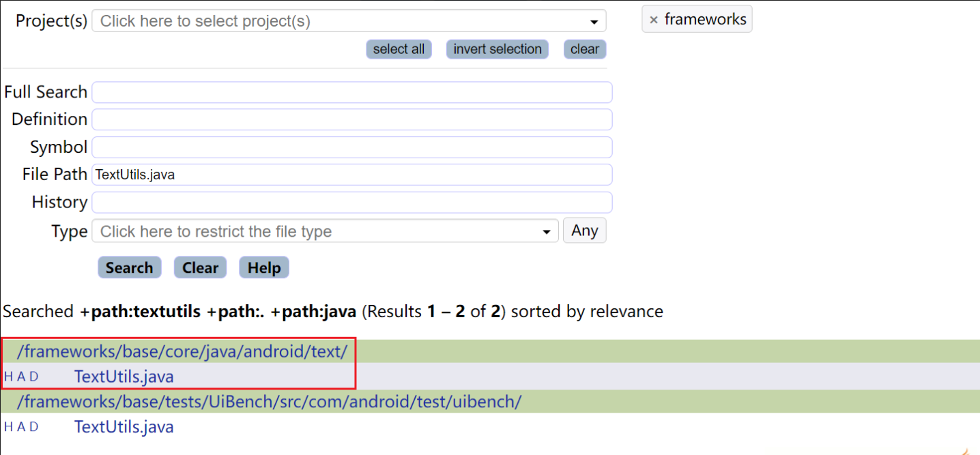
Task: Reset the form using the bold Clear button
Action: click(200, 267)
